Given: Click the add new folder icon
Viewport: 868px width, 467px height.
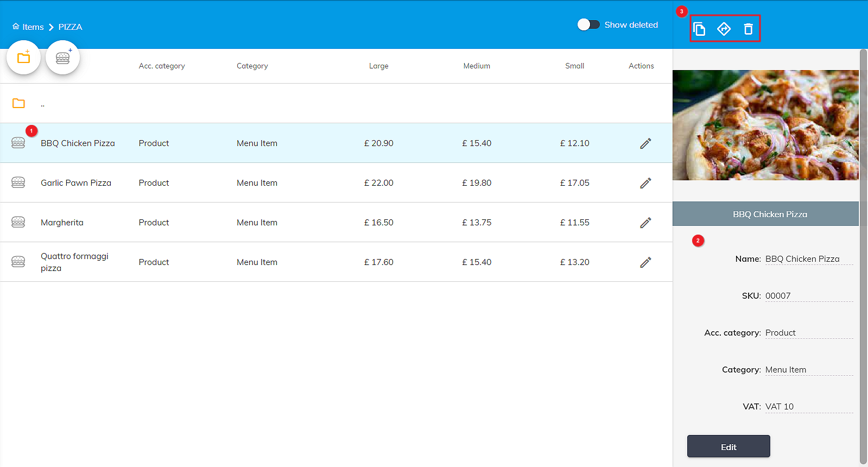Looking at the screenshot, I should pyautogui.click(x=23, y=58).
